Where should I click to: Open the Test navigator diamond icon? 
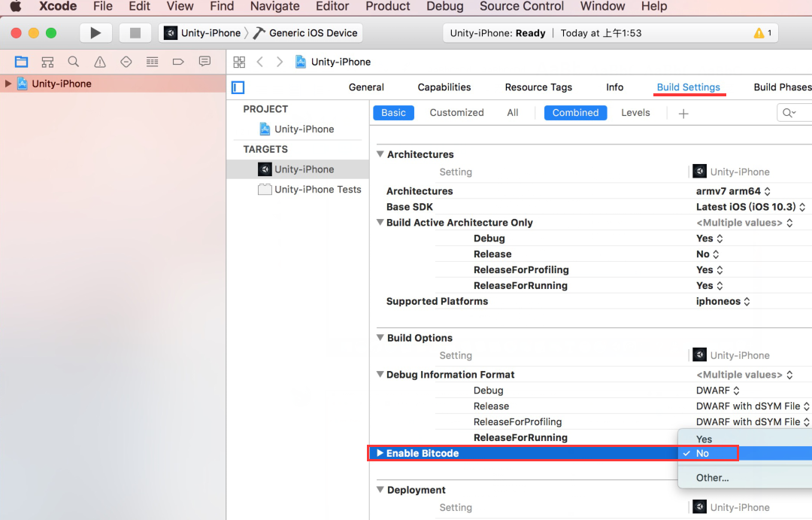pos(126,62)
